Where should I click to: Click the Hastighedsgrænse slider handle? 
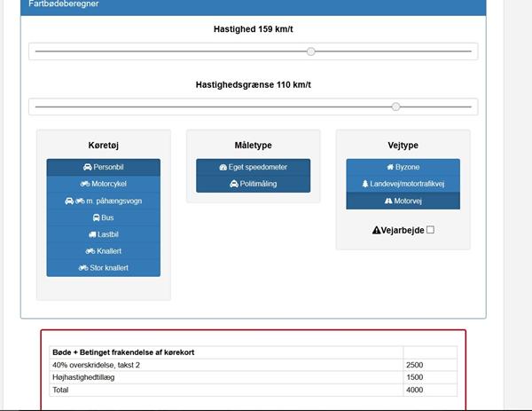click(x=395, y=107)
